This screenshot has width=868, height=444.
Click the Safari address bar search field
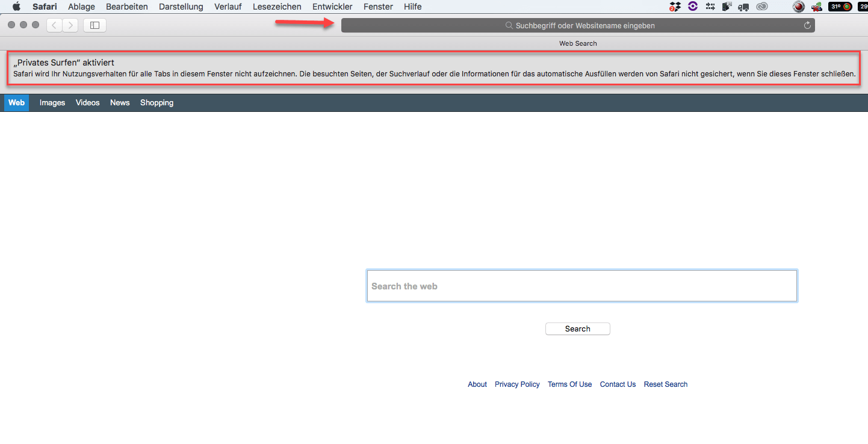coord(578,25)
